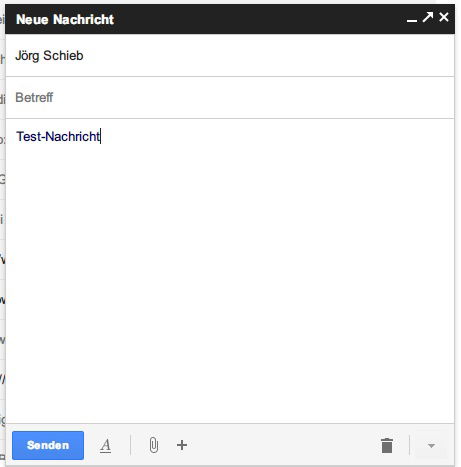461x467 pixels.
Task: Close the Neue Nachricht window
Action: click(x=444, y=17)
